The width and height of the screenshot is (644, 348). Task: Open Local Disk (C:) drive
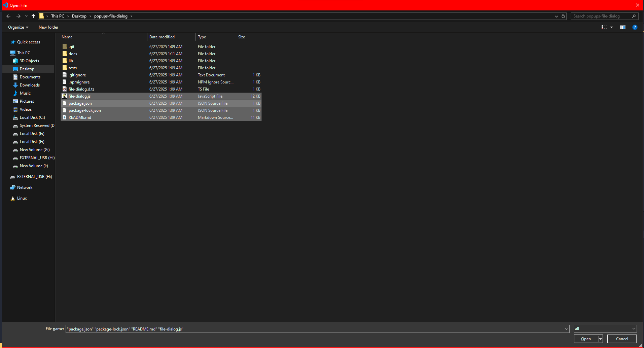pyautogui.click(x=32, y=117)
